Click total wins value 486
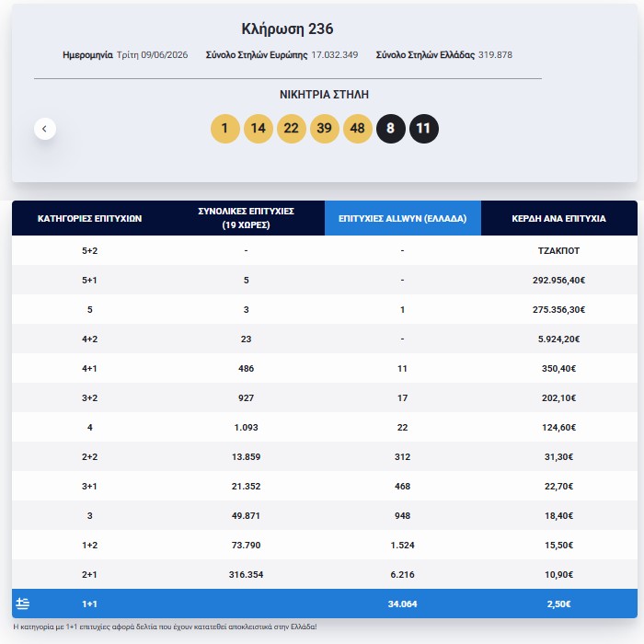The height and width of the screenshot is (644, 644). point(246,368)
